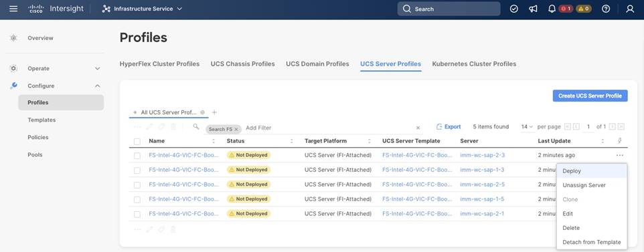This screenshot has width=644, height=252.
Task: Go to the previous page of results
Action: [x=576, y=127]
